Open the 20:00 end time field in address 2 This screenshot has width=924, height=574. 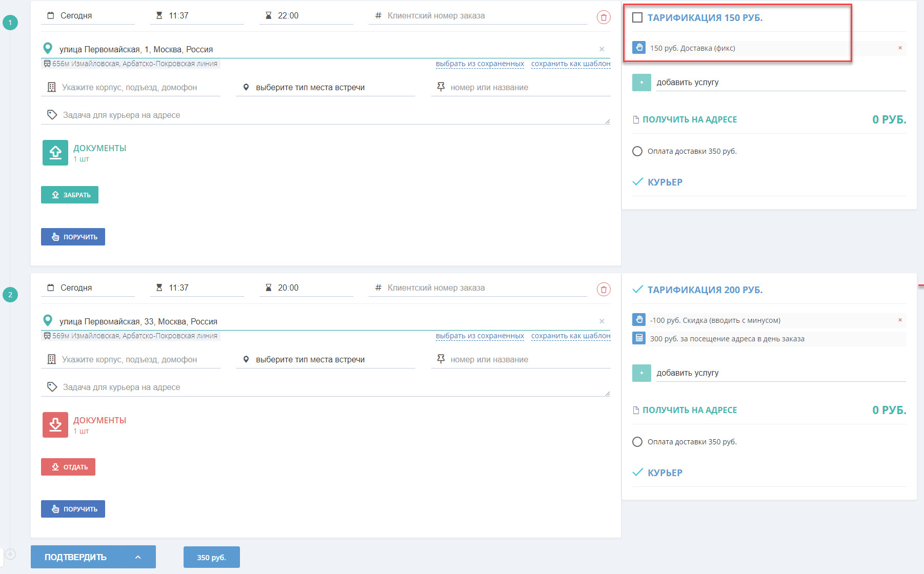click(306, 288)
